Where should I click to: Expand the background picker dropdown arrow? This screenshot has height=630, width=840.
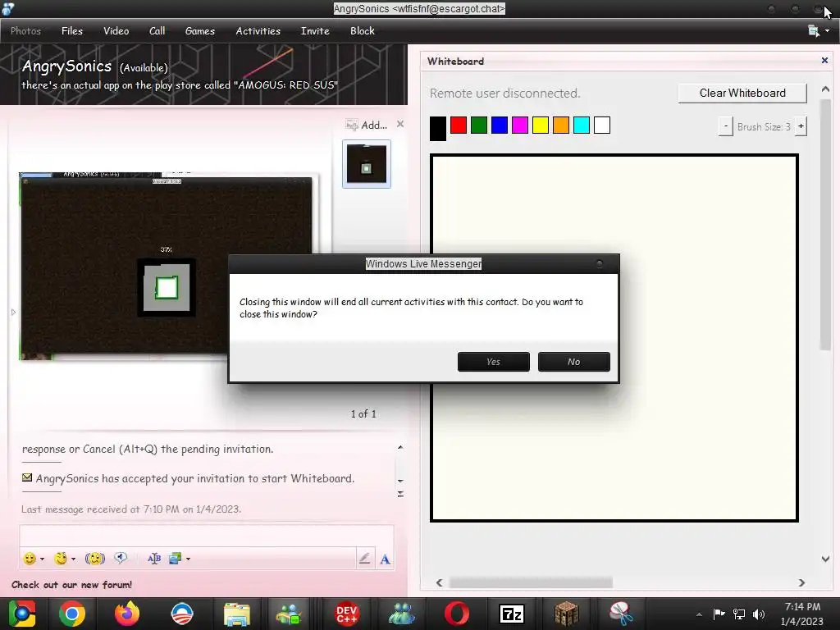pyautogui.click(x=188, y=559)
